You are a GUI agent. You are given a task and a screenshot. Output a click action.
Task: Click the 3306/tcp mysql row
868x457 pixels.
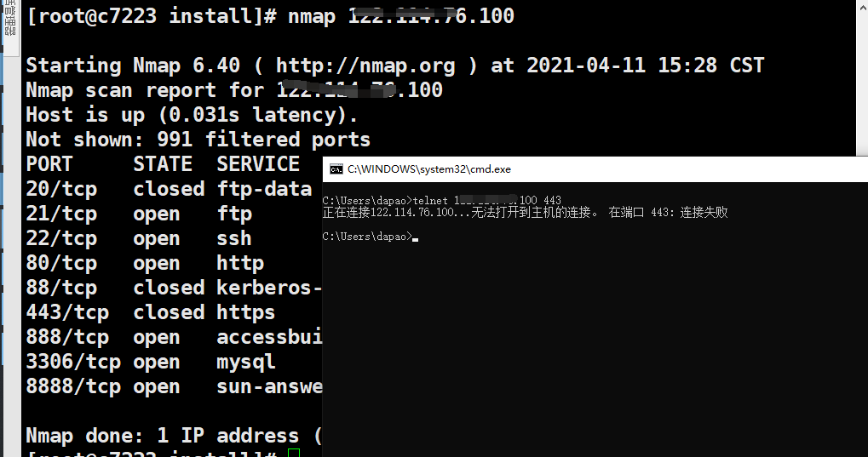151,362
